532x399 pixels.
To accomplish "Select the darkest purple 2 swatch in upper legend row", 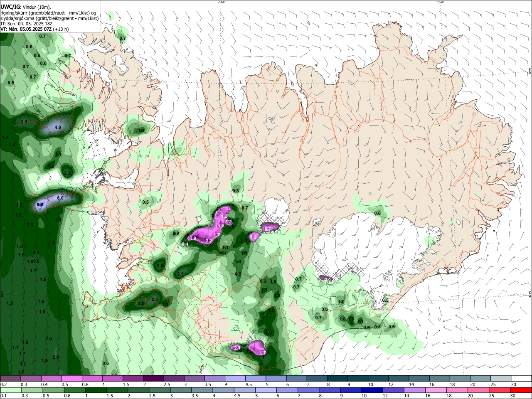I will [153, 379].
